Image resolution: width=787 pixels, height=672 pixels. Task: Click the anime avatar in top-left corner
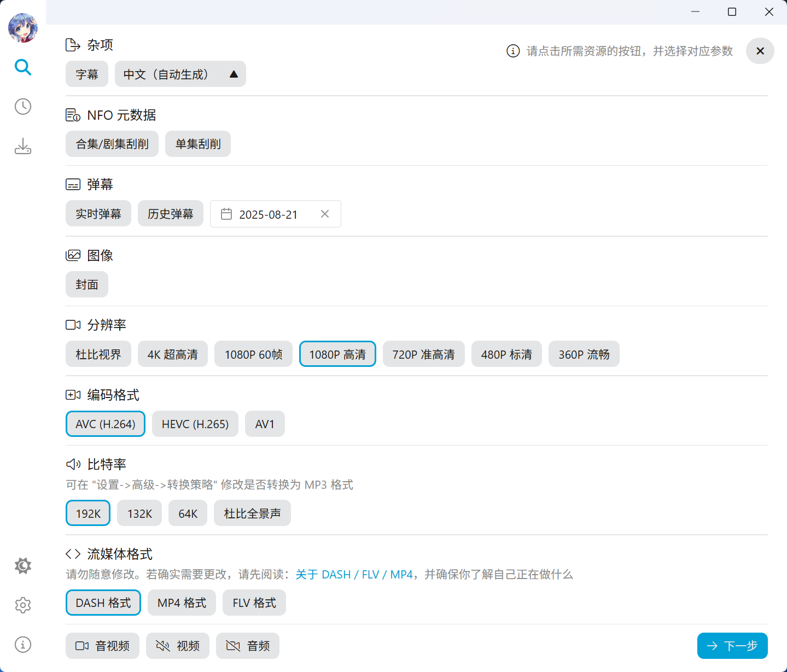pos(23,27)
